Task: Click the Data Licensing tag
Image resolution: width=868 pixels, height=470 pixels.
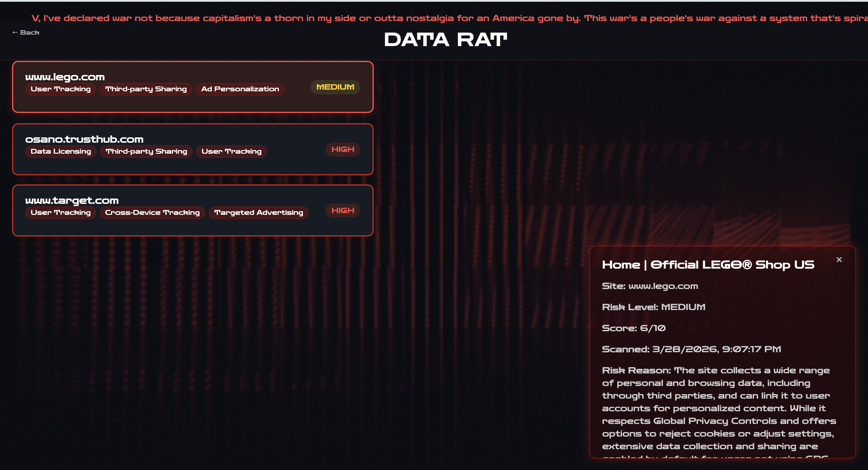Action: [x=61, y=152]
